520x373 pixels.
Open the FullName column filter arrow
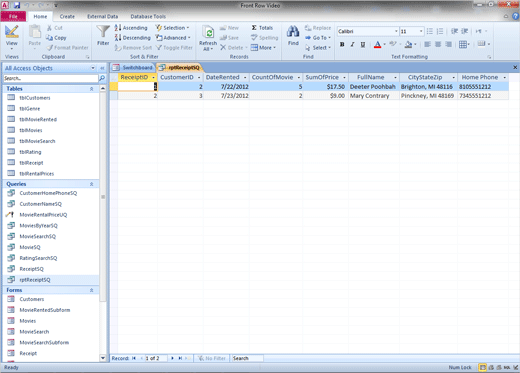pos(395,77)
